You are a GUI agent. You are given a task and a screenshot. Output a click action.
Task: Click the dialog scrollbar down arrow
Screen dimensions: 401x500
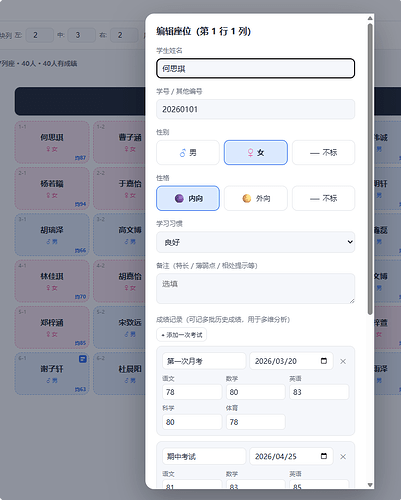click(370, 485)
